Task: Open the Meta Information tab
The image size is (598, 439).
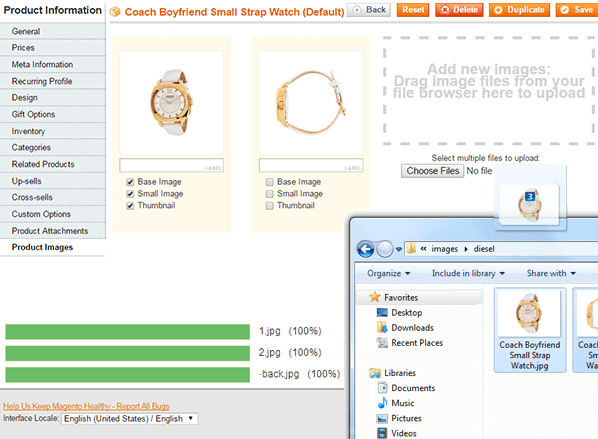Action: click(x=53, y=64)
